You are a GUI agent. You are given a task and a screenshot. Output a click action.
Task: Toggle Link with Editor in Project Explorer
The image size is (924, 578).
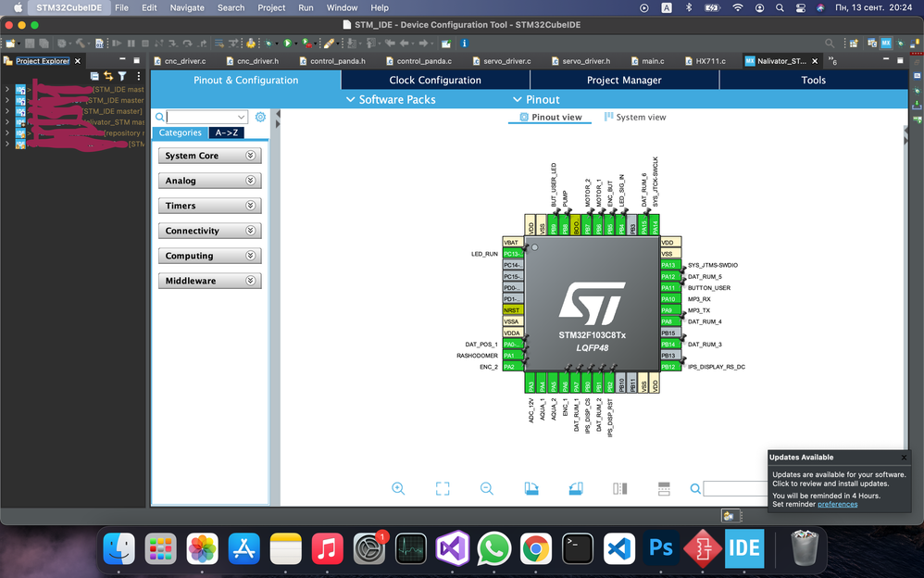click(x=108, y=76)
